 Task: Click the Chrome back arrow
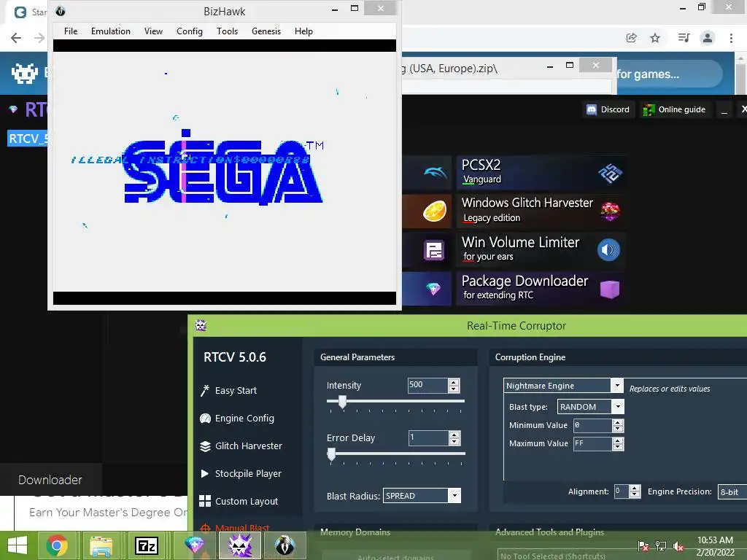pos(16,38)
